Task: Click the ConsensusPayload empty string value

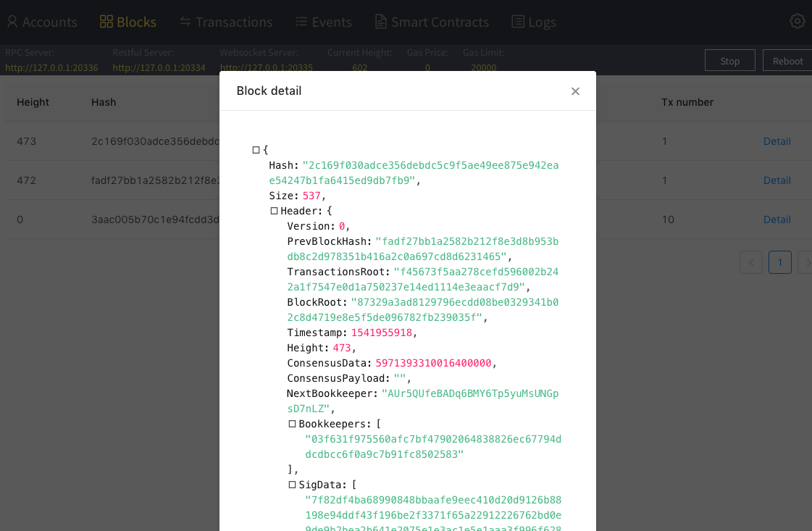Action: pos(400,378)
